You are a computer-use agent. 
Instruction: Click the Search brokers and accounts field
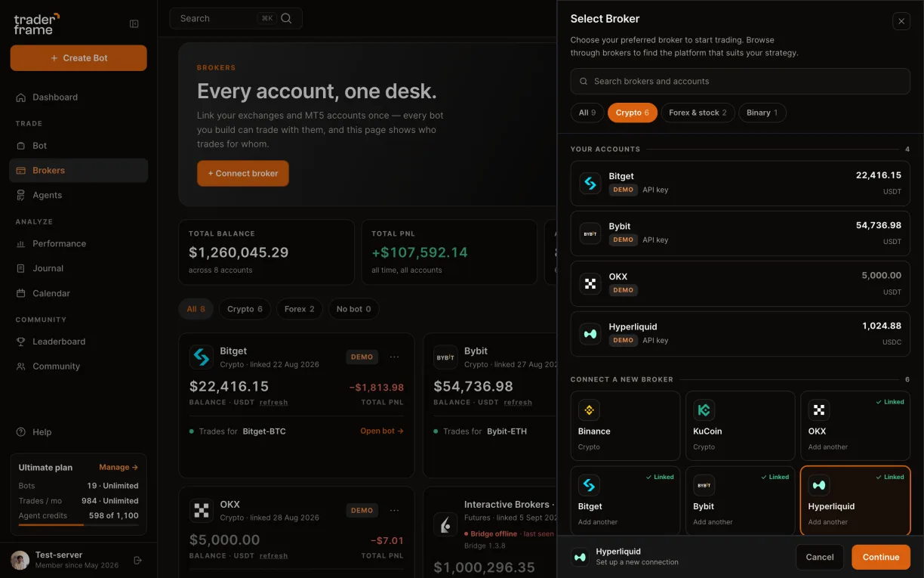[740, 82]
